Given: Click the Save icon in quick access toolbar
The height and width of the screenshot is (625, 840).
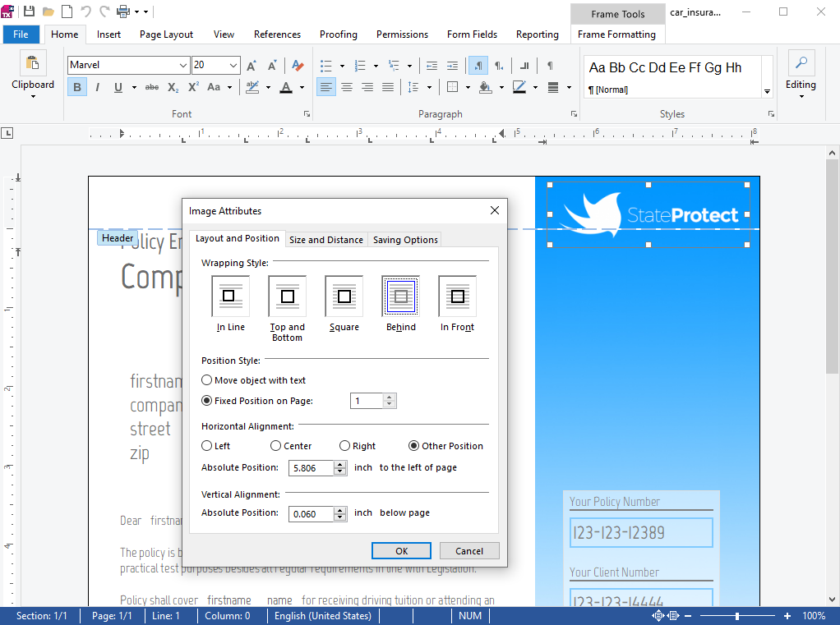Looking at the screenshot, I should pyautogui.click(x=29, y=11).
